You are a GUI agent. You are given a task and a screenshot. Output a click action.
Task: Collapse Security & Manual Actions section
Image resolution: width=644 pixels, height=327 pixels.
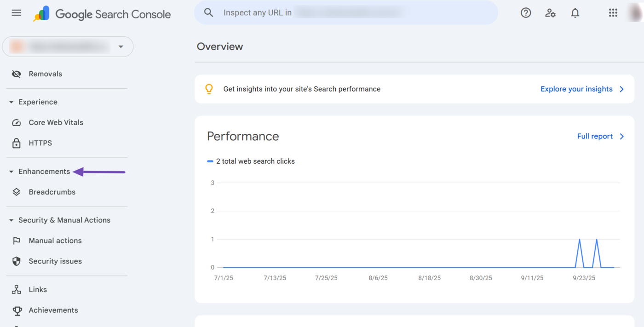click(11, 220)
